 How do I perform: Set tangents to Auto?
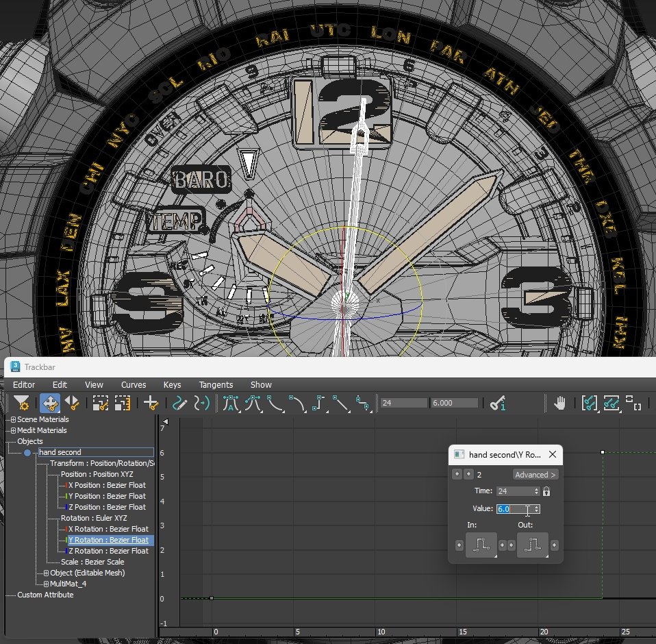point(231,404)
